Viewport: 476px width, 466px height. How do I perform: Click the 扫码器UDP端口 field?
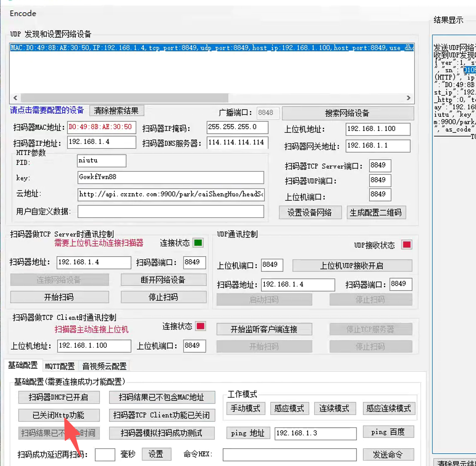tap(380, 180)
